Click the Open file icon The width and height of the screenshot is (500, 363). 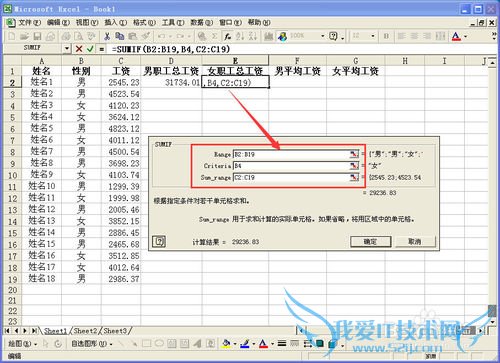24,36
